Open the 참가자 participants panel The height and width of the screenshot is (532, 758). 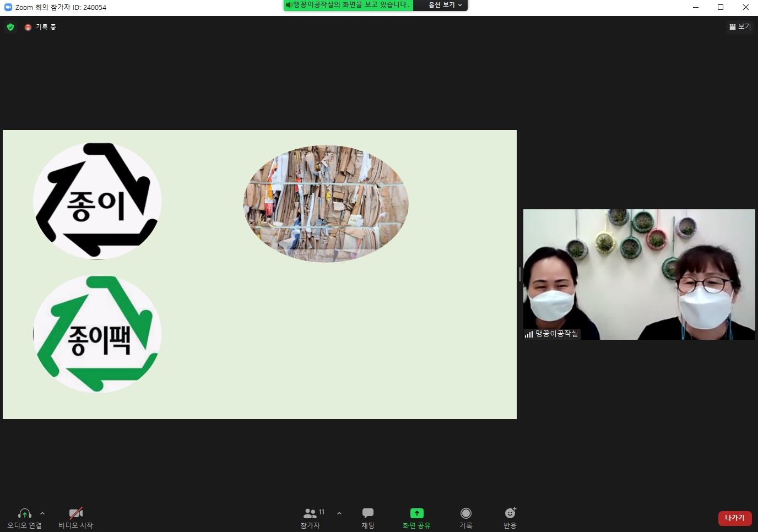(311, 518)
